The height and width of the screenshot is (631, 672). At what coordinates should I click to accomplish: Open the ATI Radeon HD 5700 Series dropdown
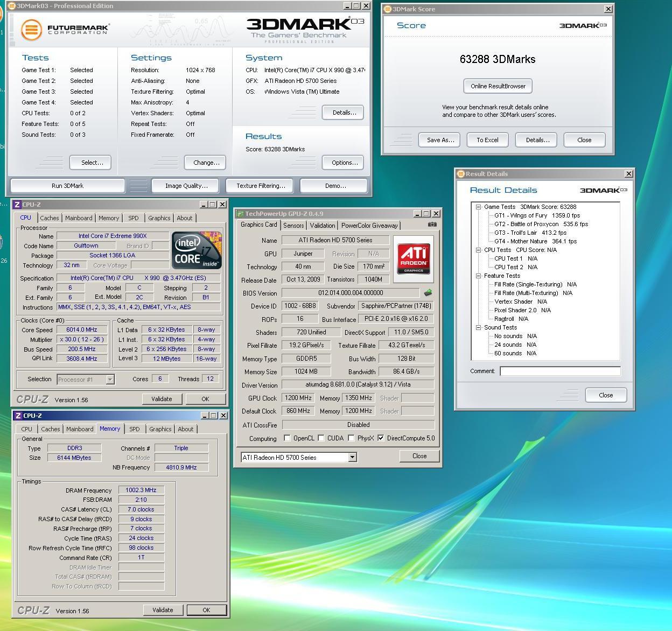pos(352,458)
